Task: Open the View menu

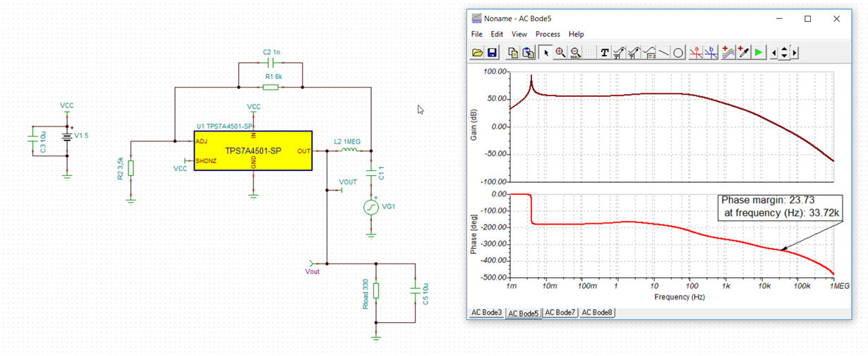Action: [519, 34]
